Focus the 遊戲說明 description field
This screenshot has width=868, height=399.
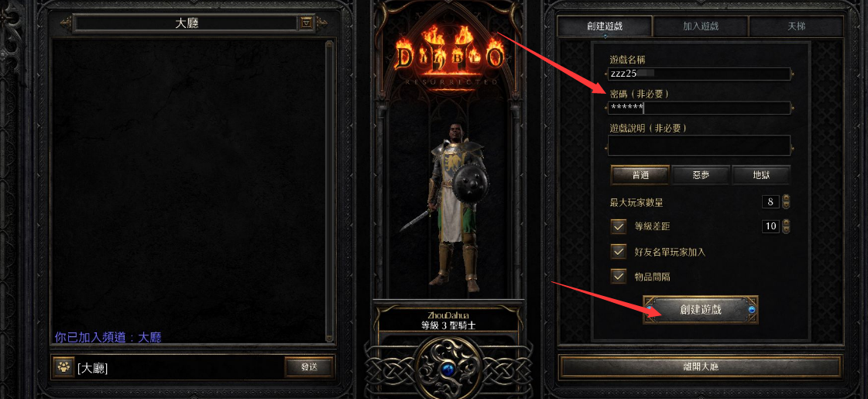pos(699,146)
